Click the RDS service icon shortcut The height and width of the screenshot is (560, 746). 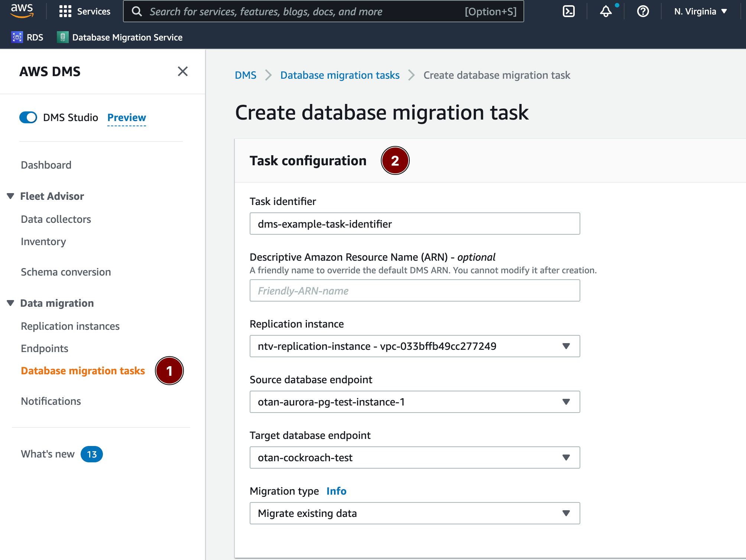(x=17, y=37)
